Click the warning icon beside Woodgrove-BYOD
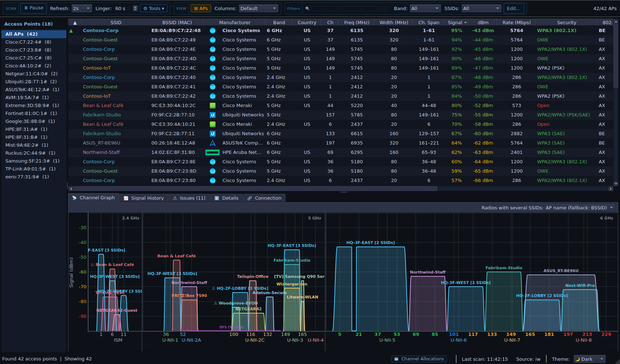The image size is (620, 364). click(x=216, y=303)
